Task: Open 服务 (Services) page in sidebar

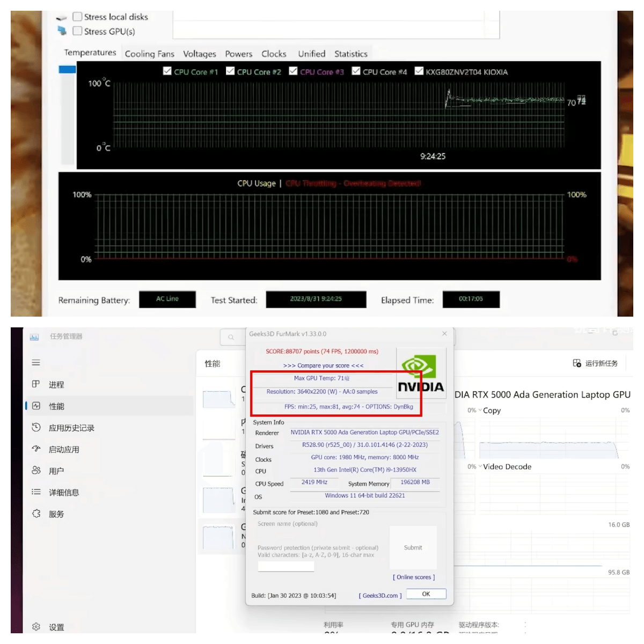Action: 56,514
